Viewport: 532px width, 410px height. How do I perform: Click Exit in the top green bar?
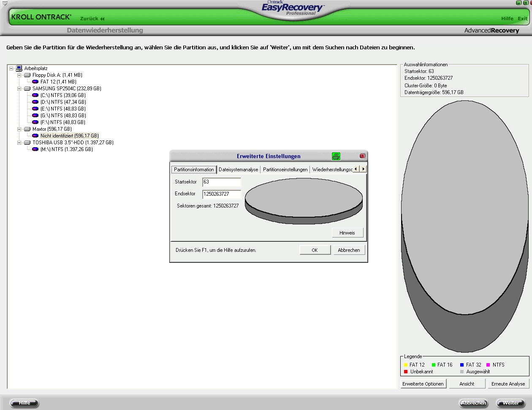click(x=523, y=19)
